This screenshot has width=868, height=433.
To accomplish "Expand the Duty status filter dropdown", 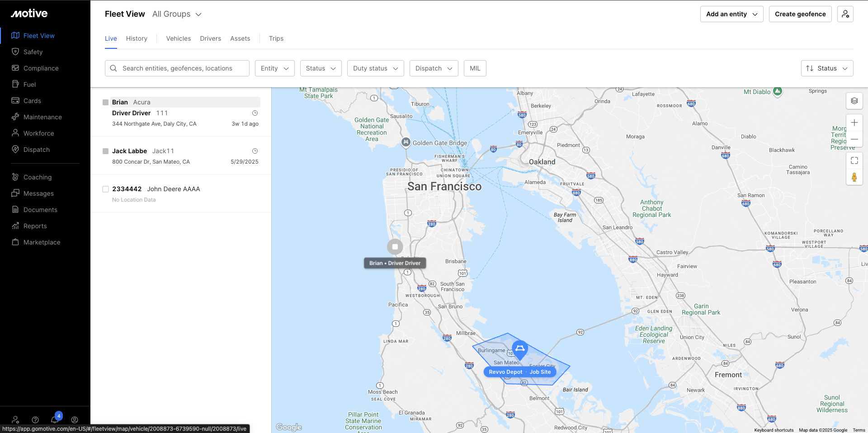I will [x=375, y=68].
